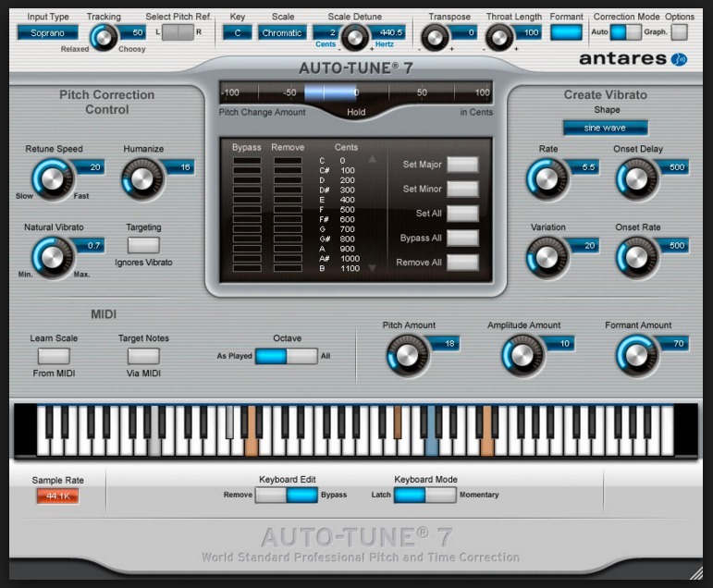Click the Natural Vibrato knob
713x588 pixels.
[53, 257]
